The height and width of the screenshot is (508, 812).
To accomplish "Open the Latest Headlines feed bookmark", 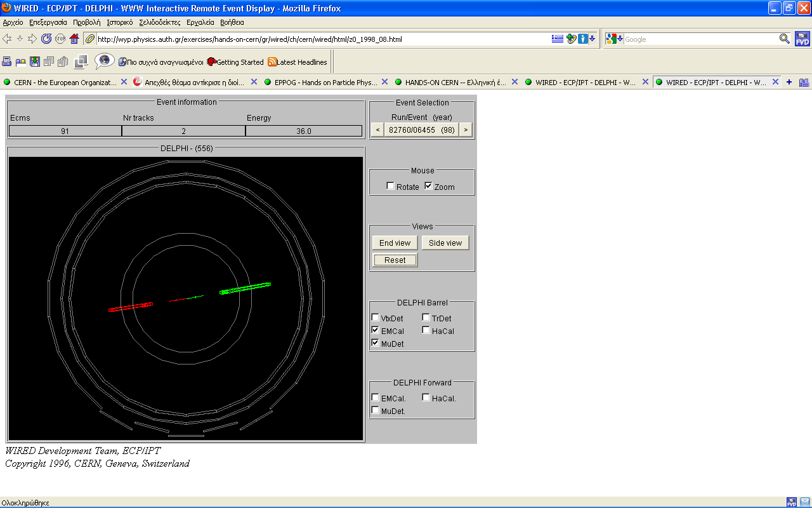I will 298,62.
